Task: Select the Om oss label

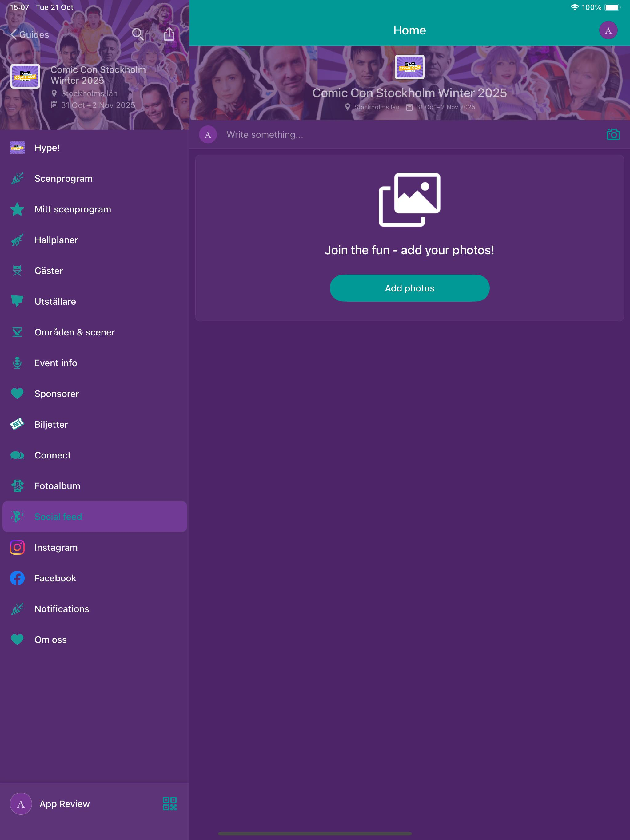Action: 50,640
